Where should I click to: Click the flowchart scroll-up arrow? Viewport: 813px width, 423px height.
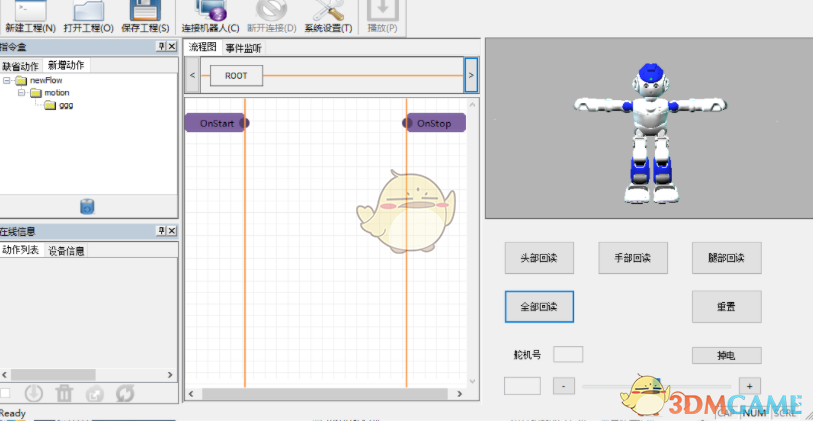(x=472, y=104)
